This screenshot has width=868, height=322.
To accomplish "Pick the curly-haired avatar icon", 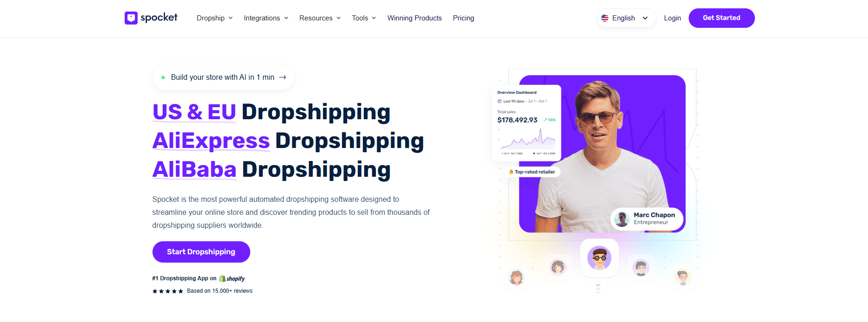I will (558, 267).
